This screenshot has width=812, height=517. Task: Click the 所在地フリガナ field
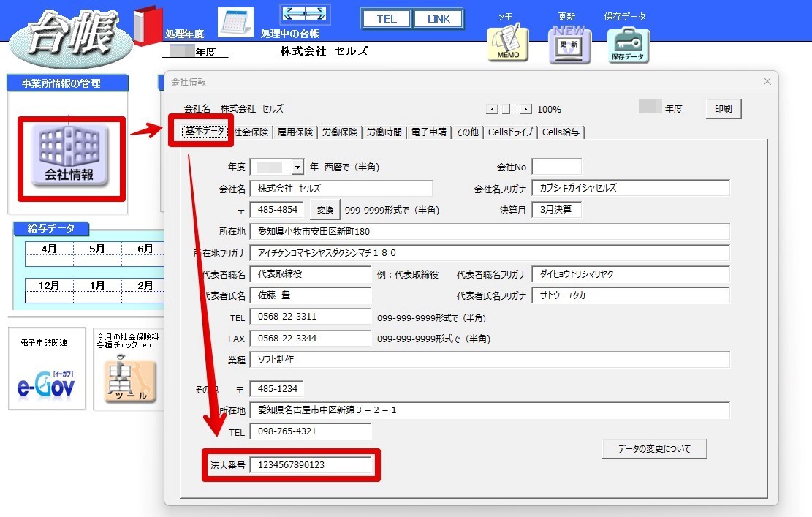tap(490, 253)
